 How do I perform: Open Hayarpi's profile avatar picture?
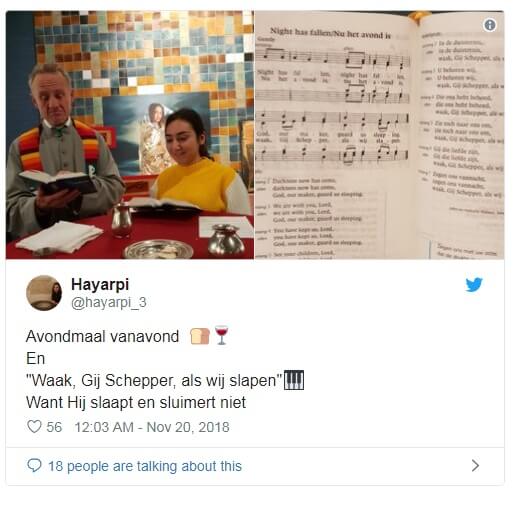(x=44, y=293)
